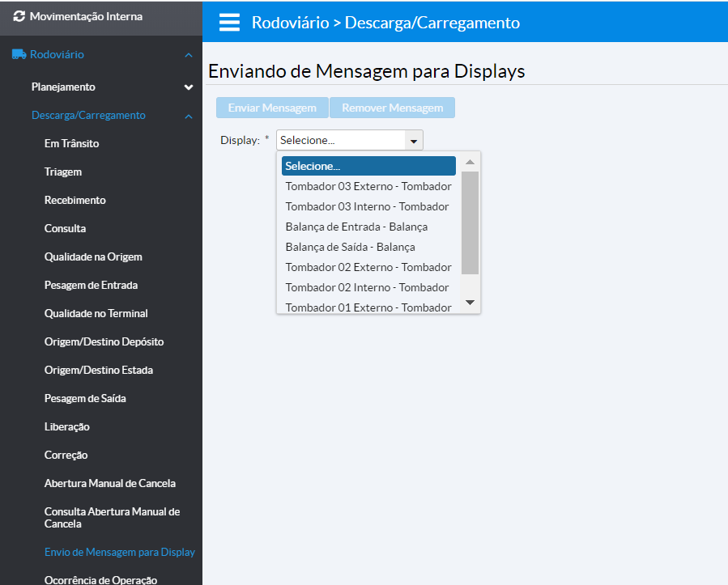Screen dimensions: 728x585
Task: Collapse the Rodoviário section chevron
Action: point(189,55)
